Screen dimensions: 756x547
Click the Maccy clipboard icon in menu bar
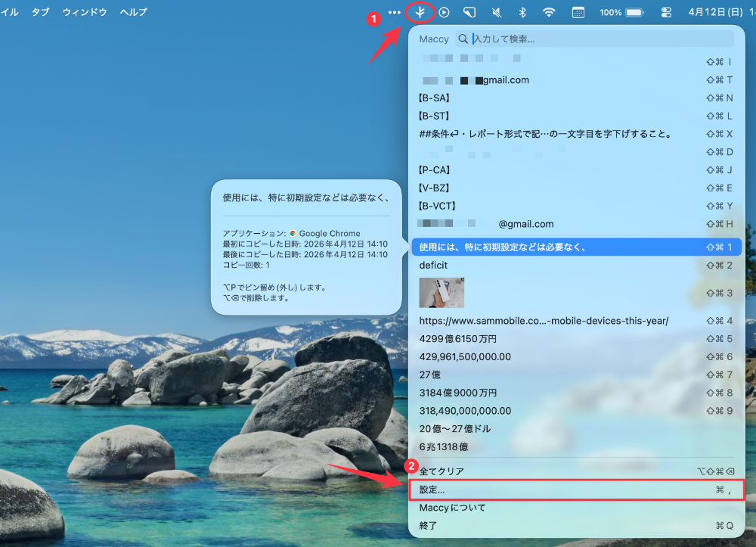[x=420, y=12]
